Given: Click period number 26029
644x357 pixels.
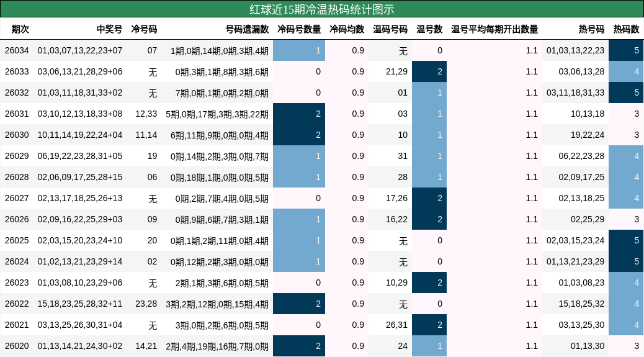Looking at the screenshot, I should 17,156.
